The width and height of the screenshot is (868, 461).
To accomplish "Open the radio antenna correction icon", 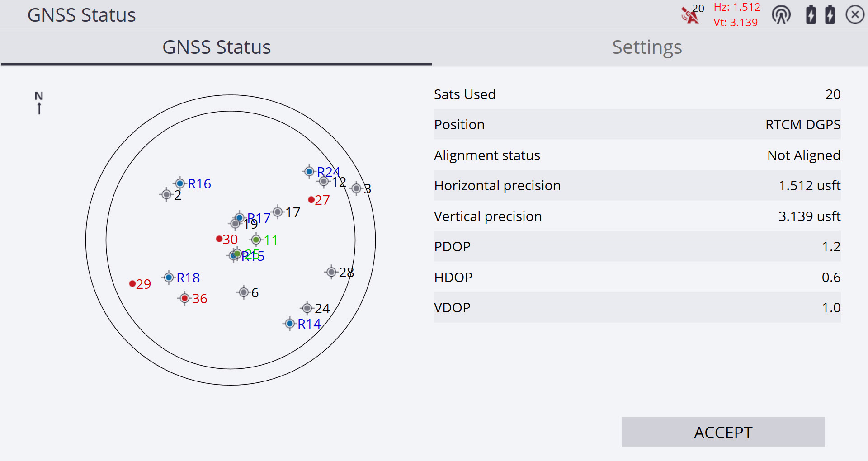I will (x=781, y=15).
